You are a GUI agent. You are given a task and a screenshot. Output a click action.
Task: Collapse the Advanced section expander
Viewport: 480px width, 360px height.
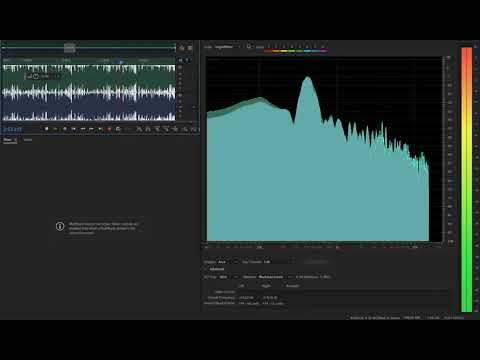(x=206, y=269)
